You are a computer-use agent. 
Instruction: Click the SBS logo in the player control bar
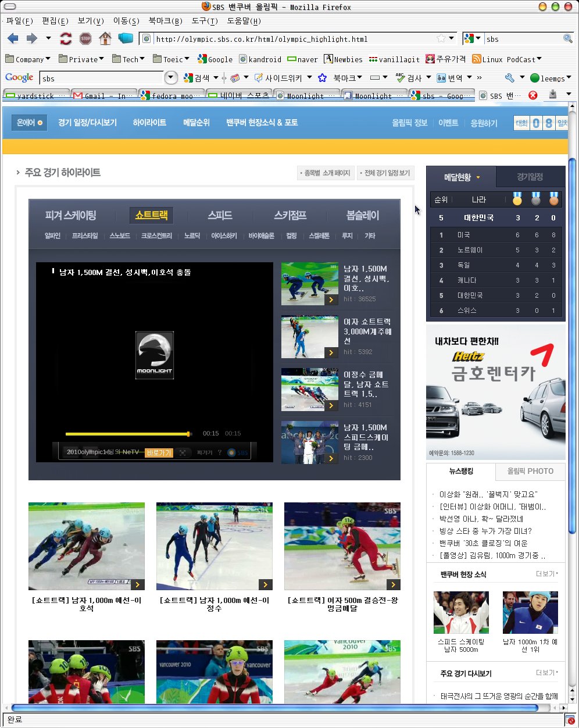coord(238,452)
